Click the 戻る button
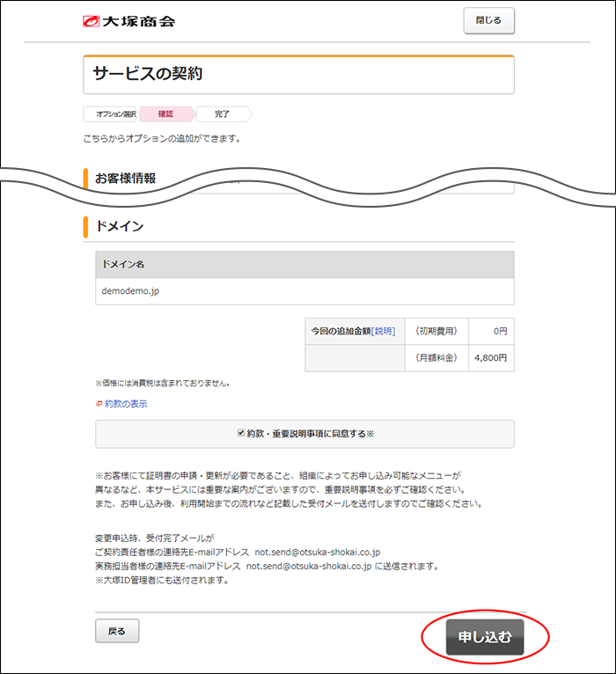Screen dimensions: 616x674 (x=117, y=631)
